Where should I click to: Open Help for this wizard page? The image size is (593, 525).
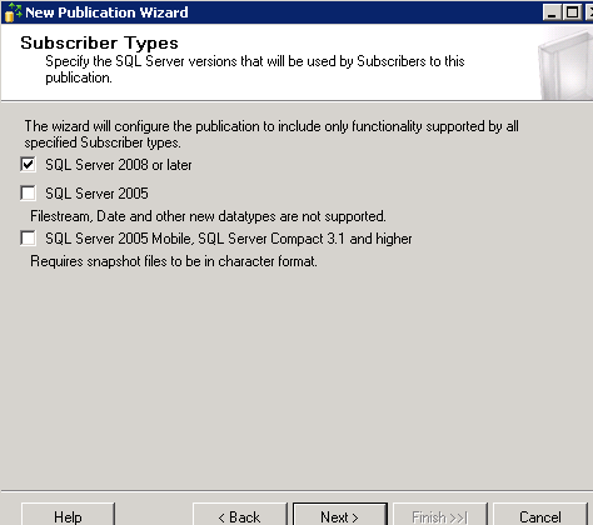pyautogui.click(x=68, y=516)
